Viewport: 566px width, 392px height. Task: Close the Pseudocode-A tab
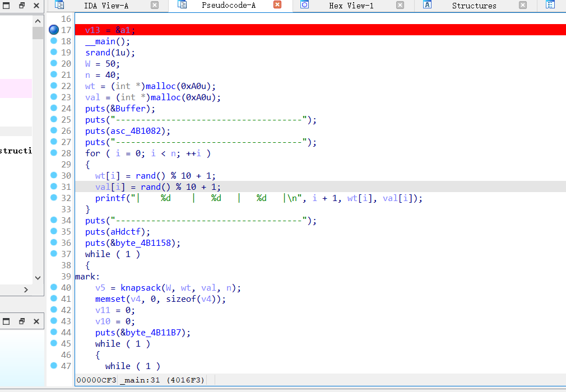[277, 5]
